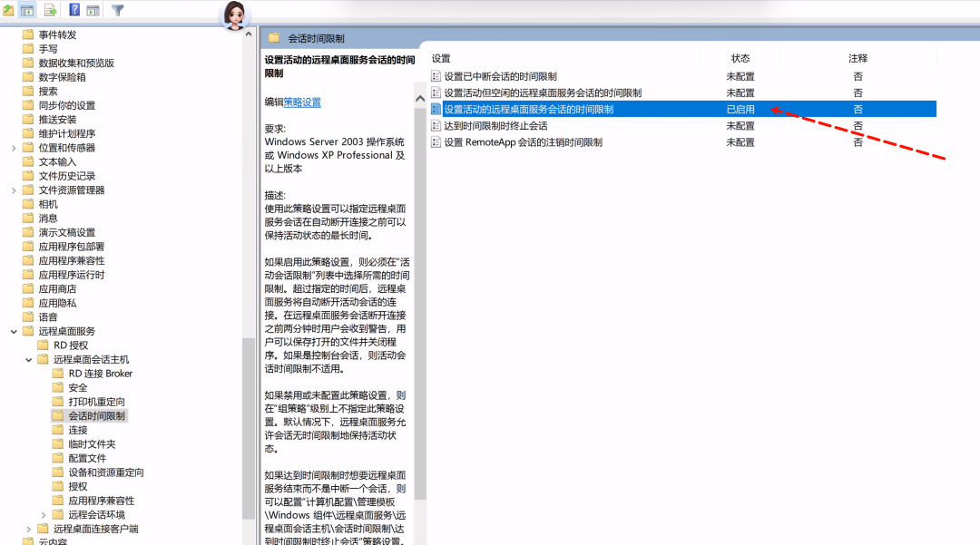Expand the 远程桌面连接客户端 tree node
Image resolution: width=980 pixels, height=545 pixels.
(x=29, y=529)
